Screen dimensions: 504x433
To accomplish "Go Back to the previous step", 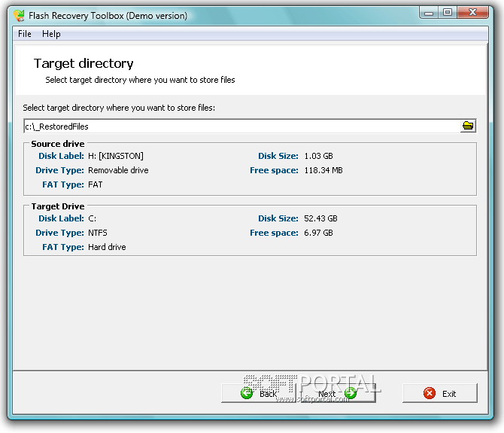I will [x=258, y=393].
